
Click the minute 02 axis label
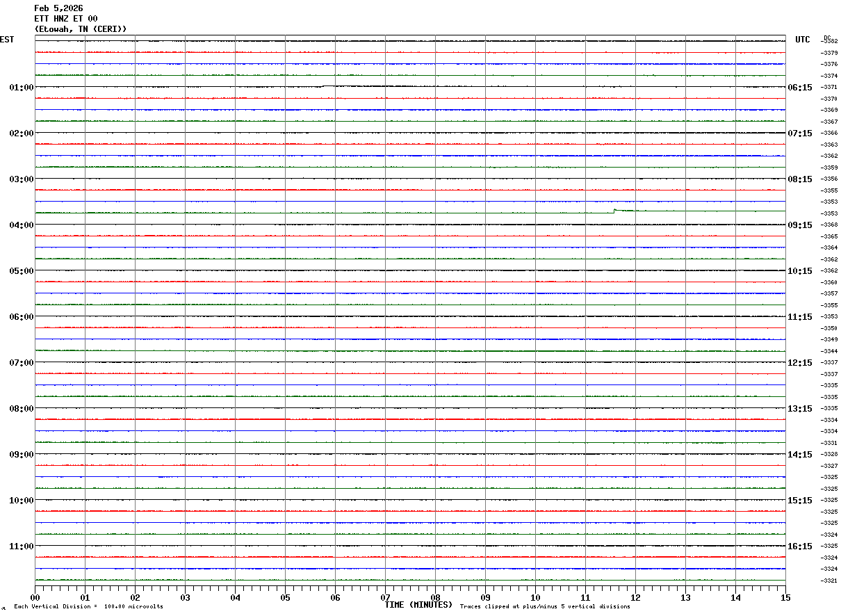[135, 597]
